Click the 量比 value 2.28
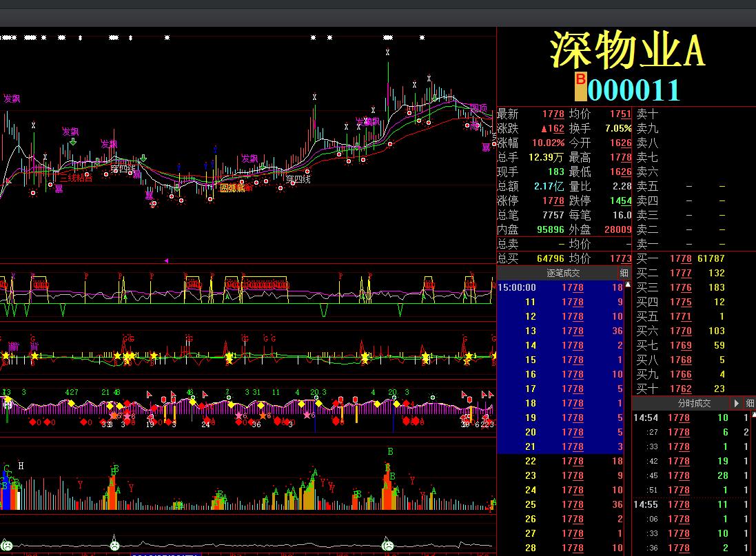 (x=622, y=187)
